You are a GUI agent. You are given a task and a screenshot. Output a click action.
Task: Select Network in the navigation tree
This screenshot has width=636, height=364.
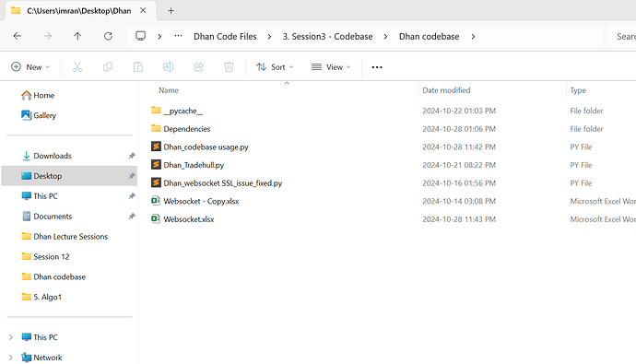47,358
